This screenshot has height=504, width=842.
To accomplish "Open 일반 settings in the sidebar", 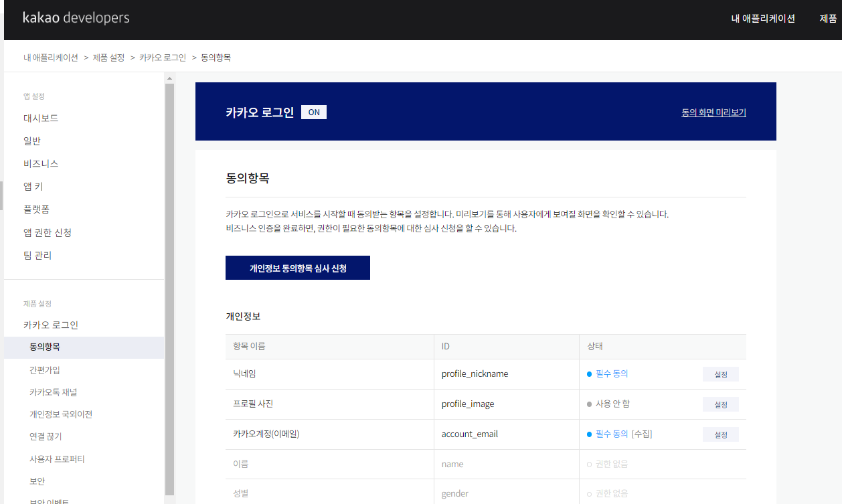I will (32, 141).
